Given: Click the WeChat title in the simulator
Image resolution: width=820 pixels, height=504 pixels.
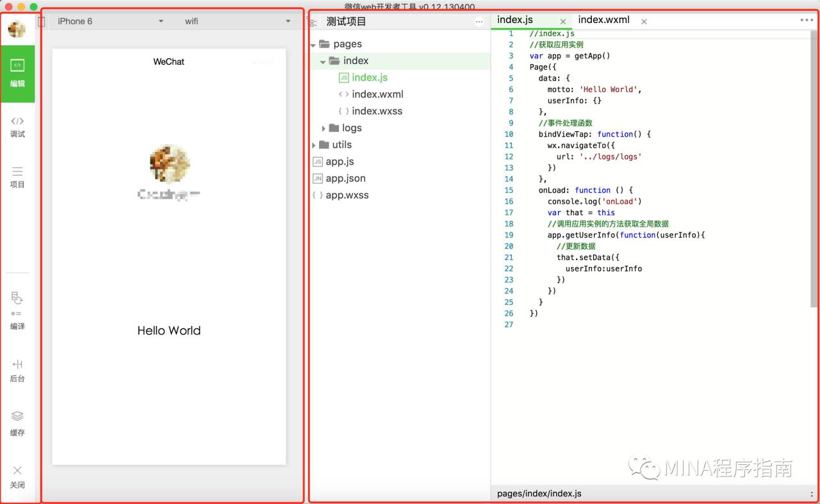Looking at the screenshot, I should click(x=169, y=61).
